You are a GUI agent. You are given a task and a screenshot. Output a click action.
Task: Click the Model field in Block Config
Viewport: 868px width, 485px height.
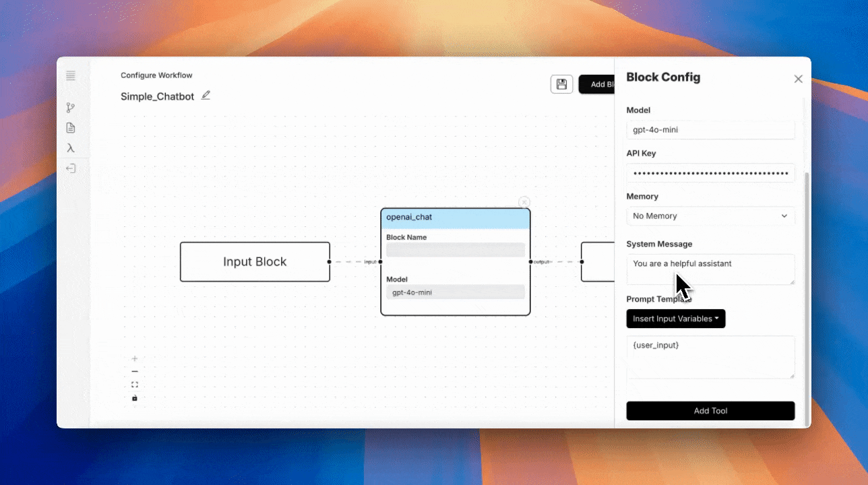pyautogui.click(x=710, y=130)
